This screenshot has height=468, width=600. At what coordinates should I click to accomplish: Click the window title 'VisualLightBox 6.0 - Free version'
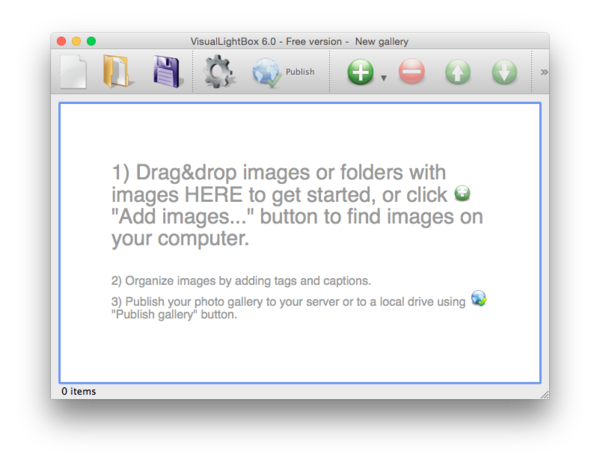266,41
